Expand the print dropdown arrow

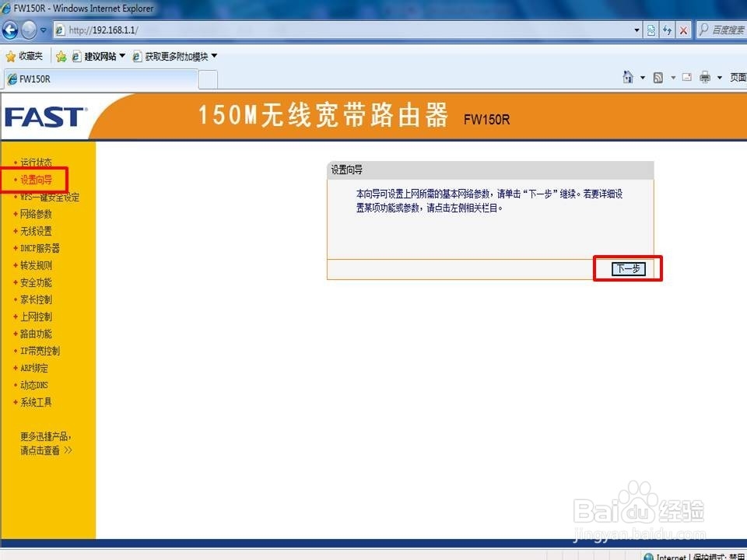click(719, 78)
